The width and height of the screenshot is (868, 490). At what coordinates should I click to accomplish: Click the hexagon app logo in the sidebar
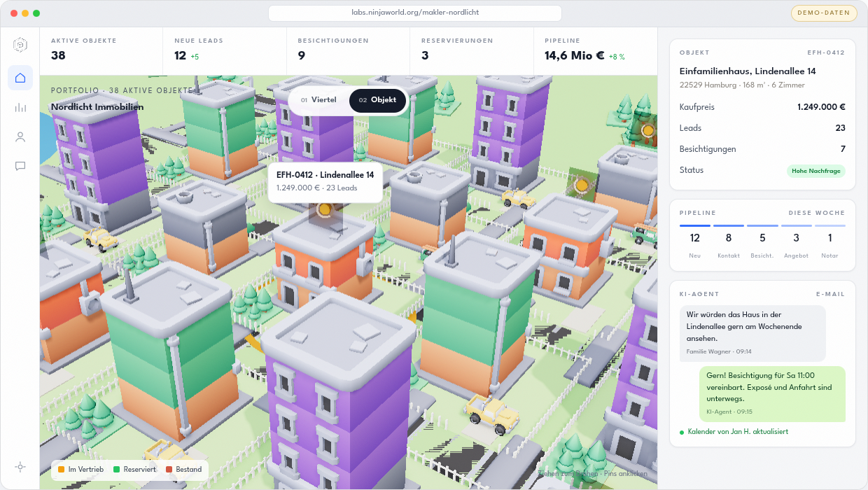tap(20, 45)
